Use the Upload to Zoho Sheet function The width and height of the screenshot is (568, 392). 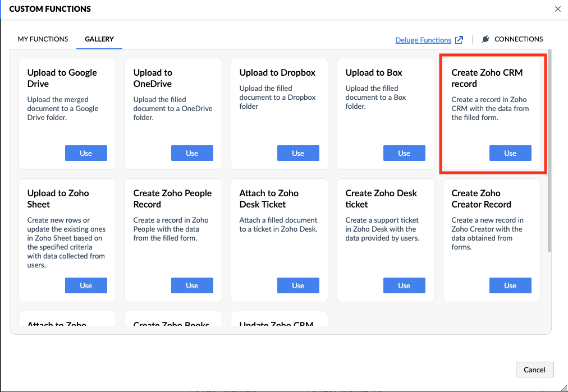pos(86,285)
